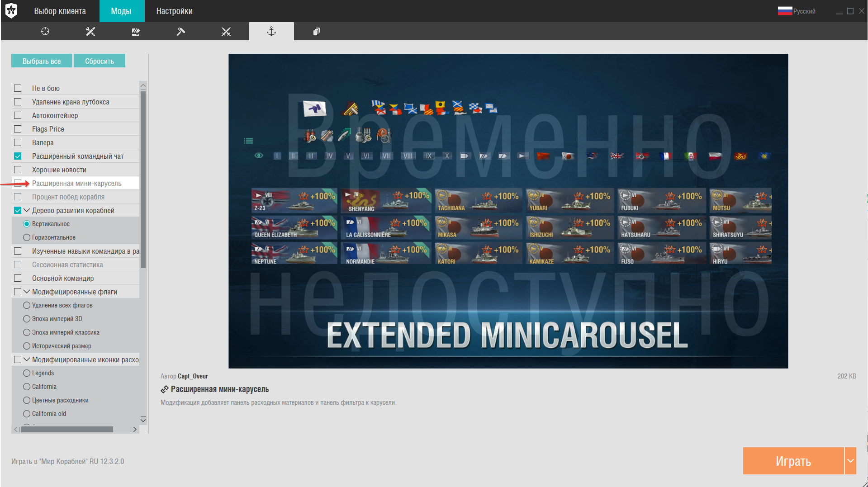Image resolution: width=868 pixels, height=487 pixels.
Task: Select California old radio option
Action: click(x=27, y=414)
